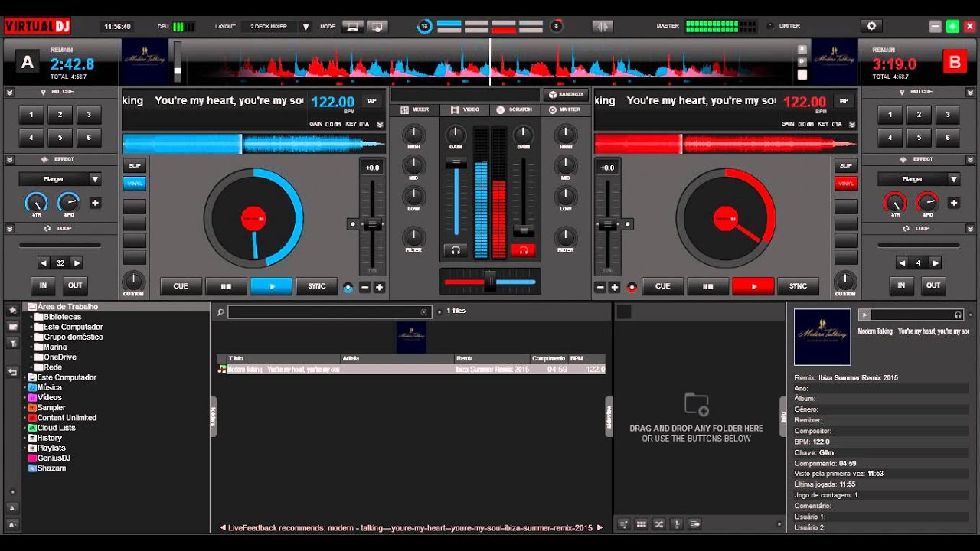The height and width of the screenshot is (551, 980).
Task: Enable headphone cue for deck B in mixer
Action: click(524, 250)
